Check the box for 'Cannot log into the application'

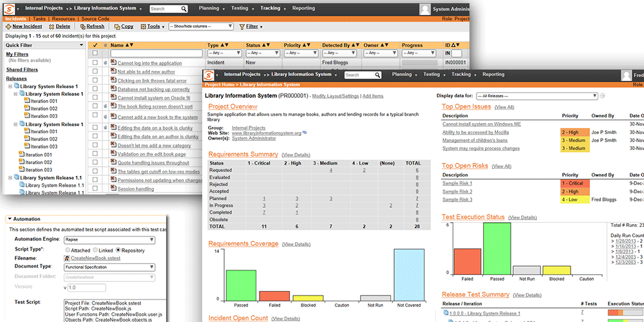[95, 63]
